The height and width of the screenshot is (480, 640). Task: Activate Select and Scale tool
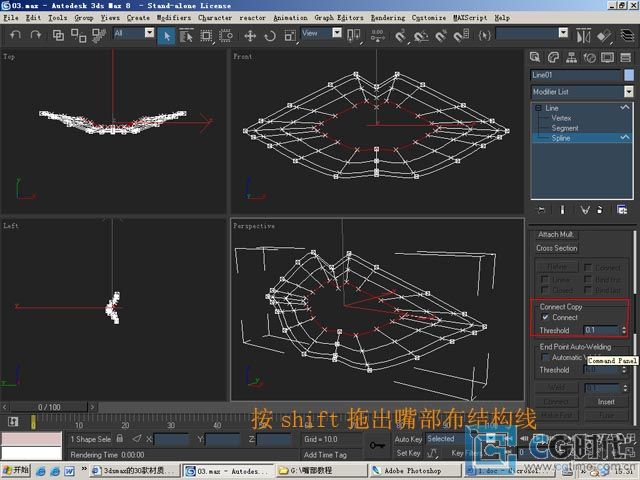[x=290, y=36]
